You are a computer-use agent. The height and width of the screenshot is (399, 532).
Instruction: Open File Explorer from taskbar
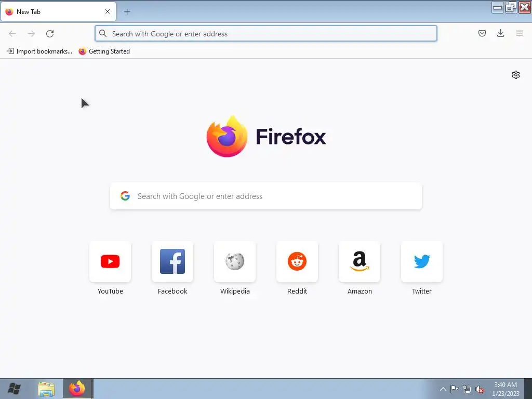coord(46,389)
